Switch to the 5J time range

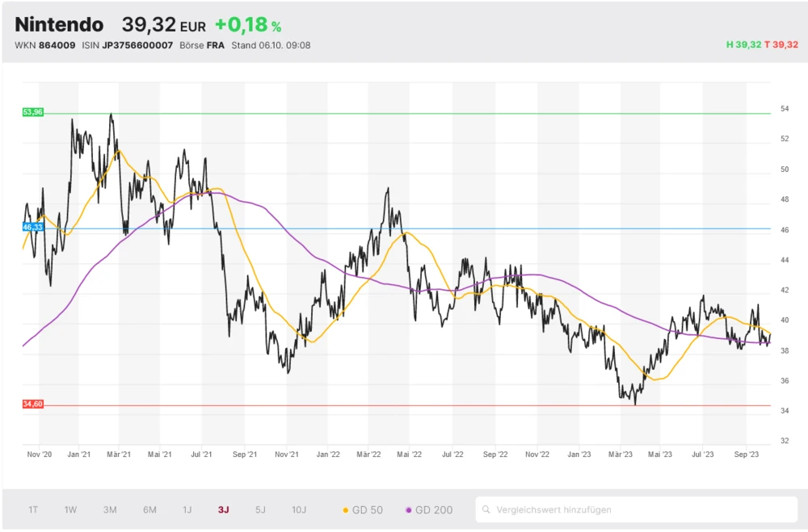260,509
